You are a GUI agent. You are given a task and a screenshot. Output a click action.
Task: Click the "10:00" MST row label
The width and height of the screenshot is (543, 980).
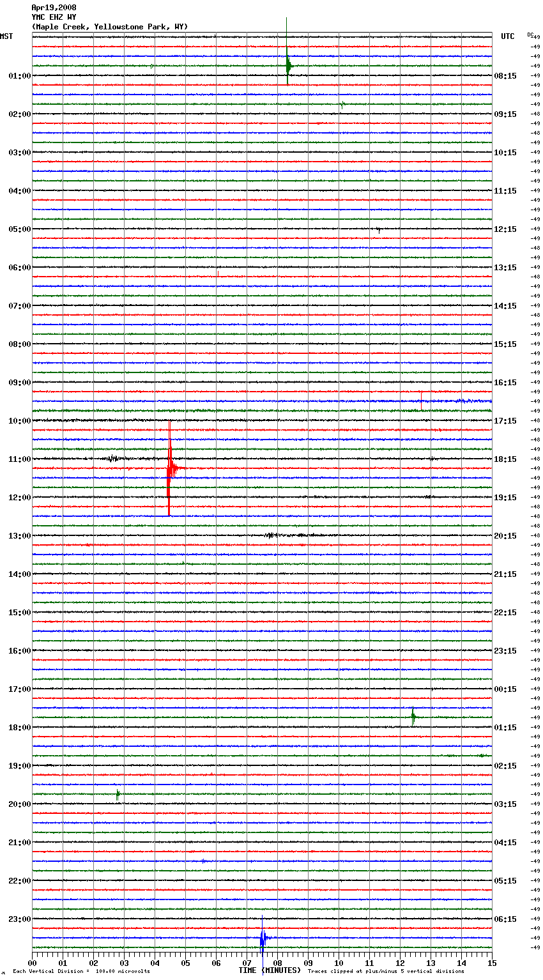(19, 421)
